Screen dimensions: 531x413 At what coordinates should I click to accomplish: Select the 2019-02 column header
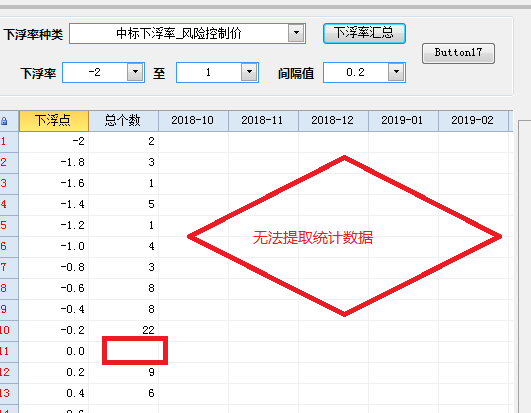point(473,121)
